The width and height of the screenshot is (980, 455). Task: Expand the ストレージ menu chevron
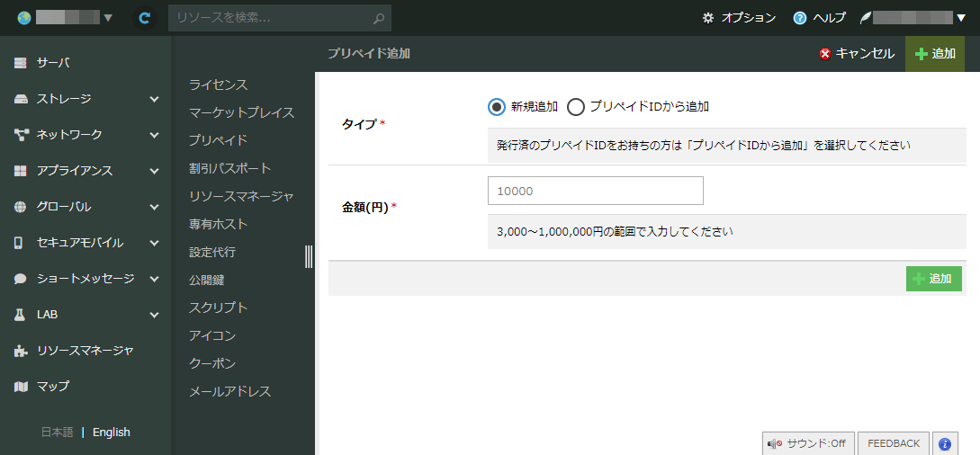click(x=154, y=99)
